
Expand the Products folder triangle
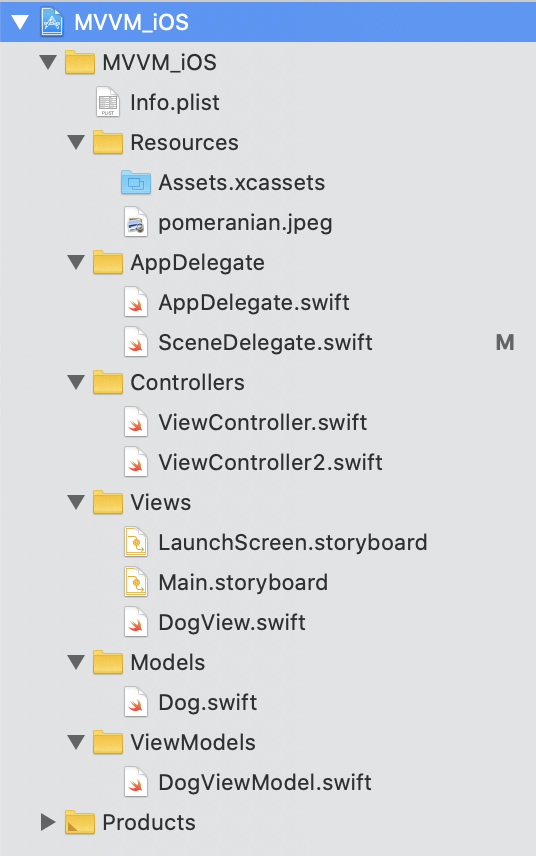48,822
